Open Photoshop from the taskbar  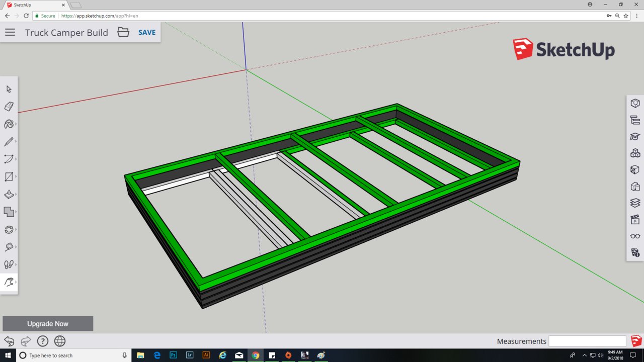[x=173, y=355]
